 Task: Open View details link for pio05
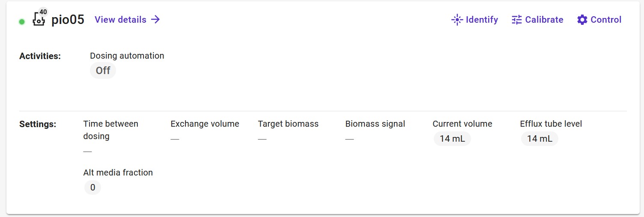(121, 20)
